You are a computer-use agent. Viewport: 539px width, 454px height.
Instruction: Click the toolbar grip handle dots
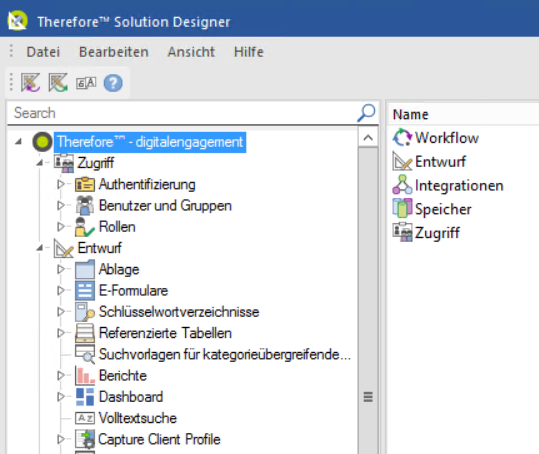11,82
